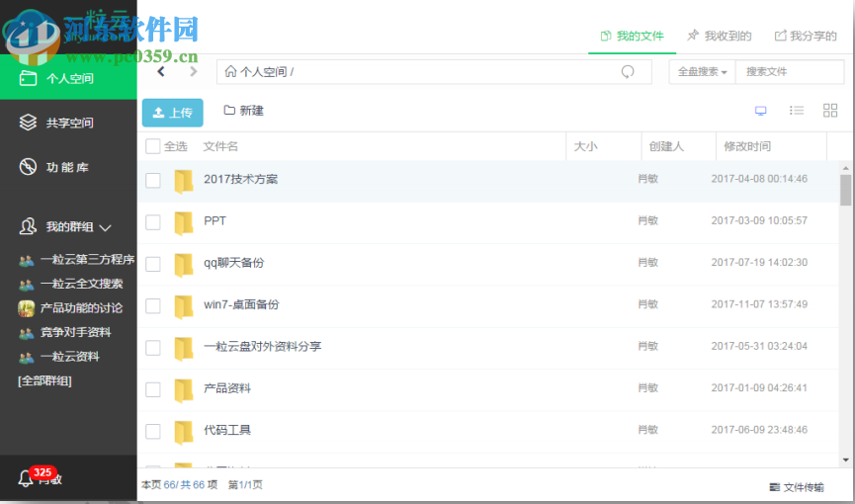Viewport: 855px width, 504px height.
Task: Refresh the current folder listing
Action: click(x=628, y=71)
